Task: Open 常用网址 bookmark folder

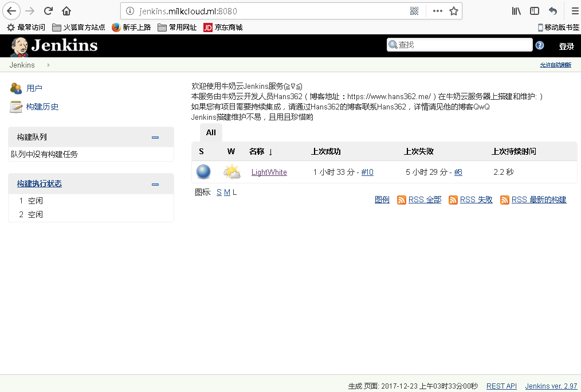Action: point(177,28)
